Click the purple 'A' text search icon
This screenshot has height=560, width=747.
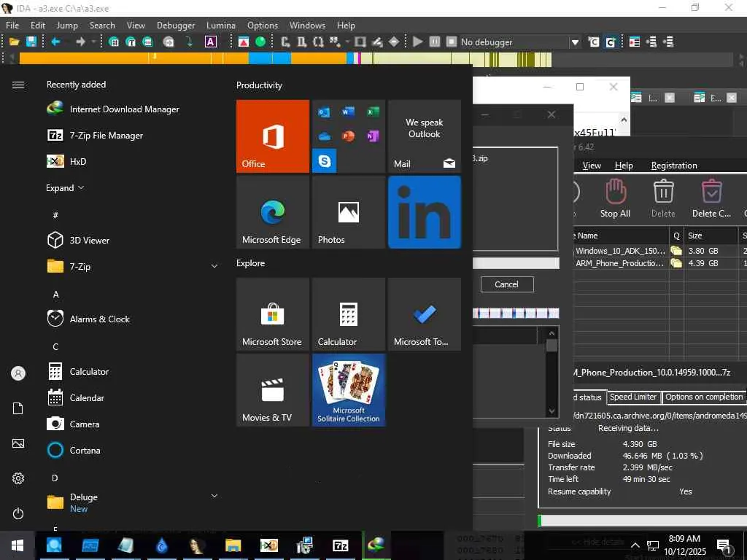point(211,42)
